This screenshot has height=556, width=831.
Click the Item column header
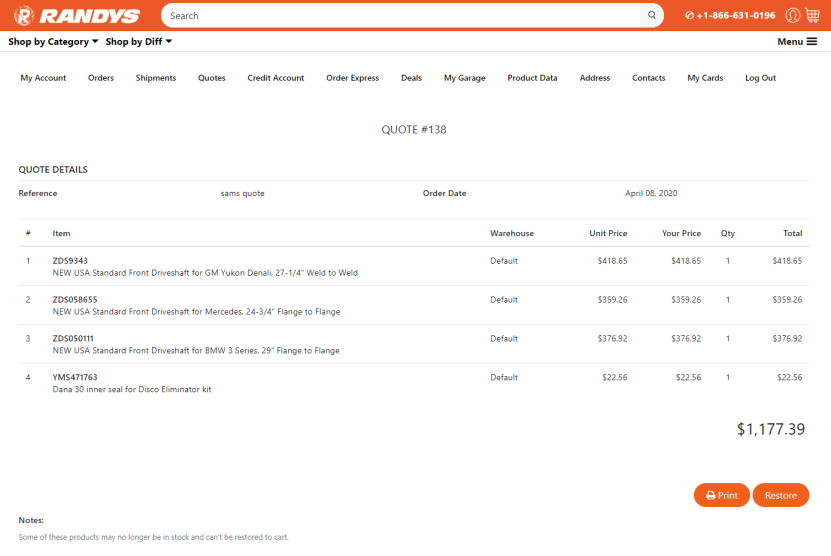[x=61, y=233]
